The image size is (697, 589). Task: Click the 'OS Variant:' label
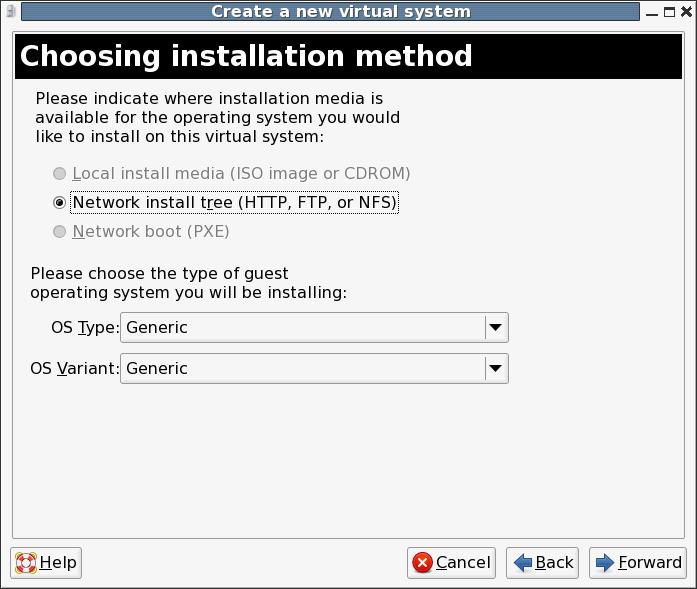coord(75,369)
